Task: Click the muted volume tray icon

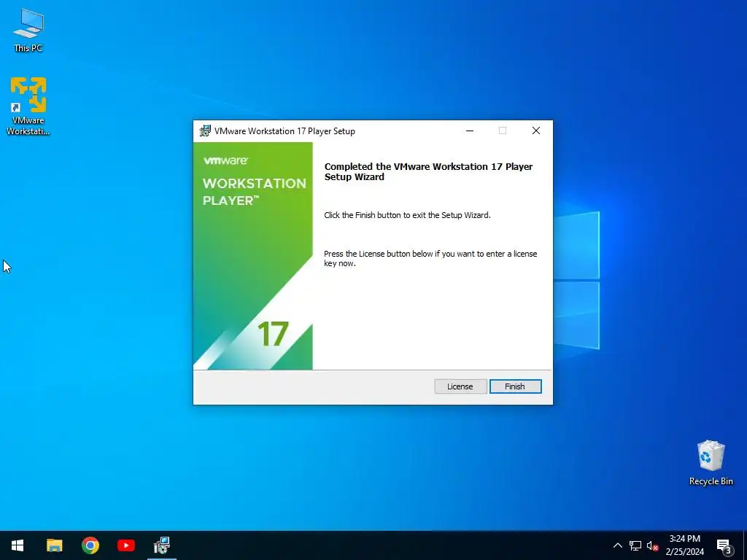Action: point(652,545)
